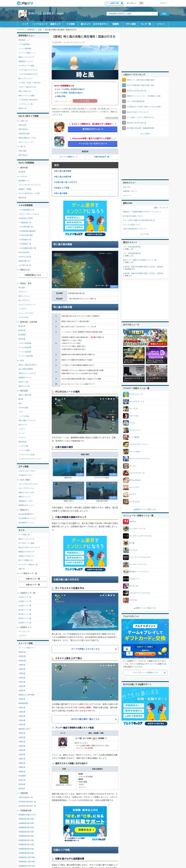The width and height of the screenshot is (186, 868).
Task: Open アルテマポイントの詳細はこちら link
Action: pyautogui.click(x=145, y=672)
